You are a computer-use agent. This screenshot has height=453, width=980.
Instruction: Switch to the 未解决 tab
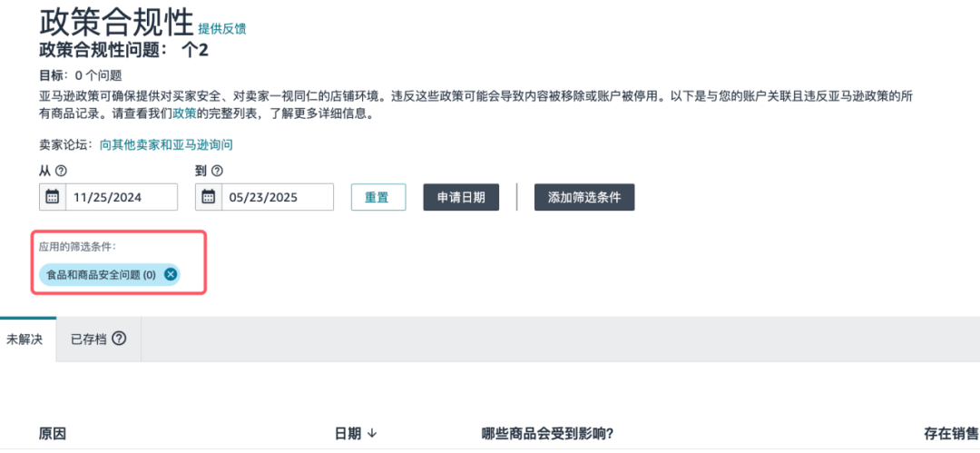[24, 340]
